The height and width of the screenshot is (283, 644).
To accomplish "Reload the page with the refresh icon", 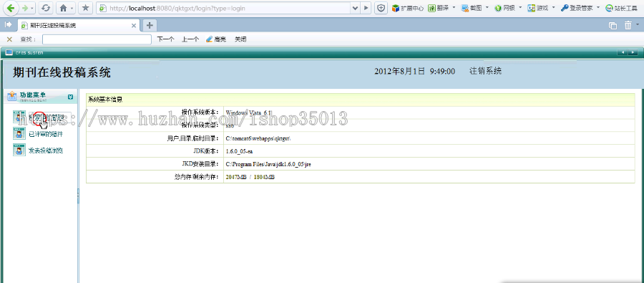I will click(x=46, y=8).
